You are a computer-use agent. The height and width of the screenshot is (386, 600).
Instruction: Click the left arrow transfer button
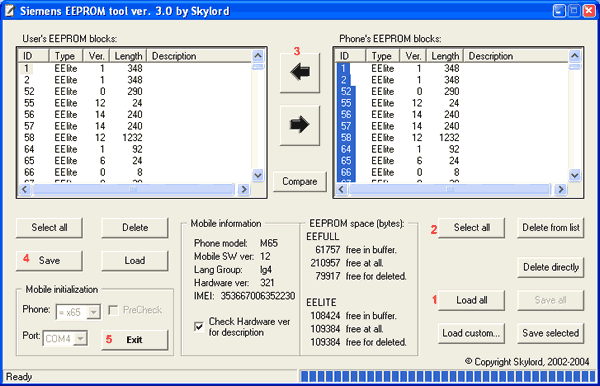300,72
